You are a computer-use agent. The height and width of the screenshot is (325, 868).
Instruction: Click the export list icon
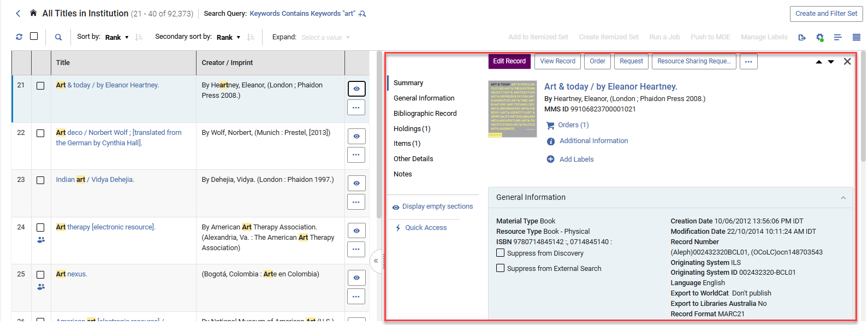(801, 37)
